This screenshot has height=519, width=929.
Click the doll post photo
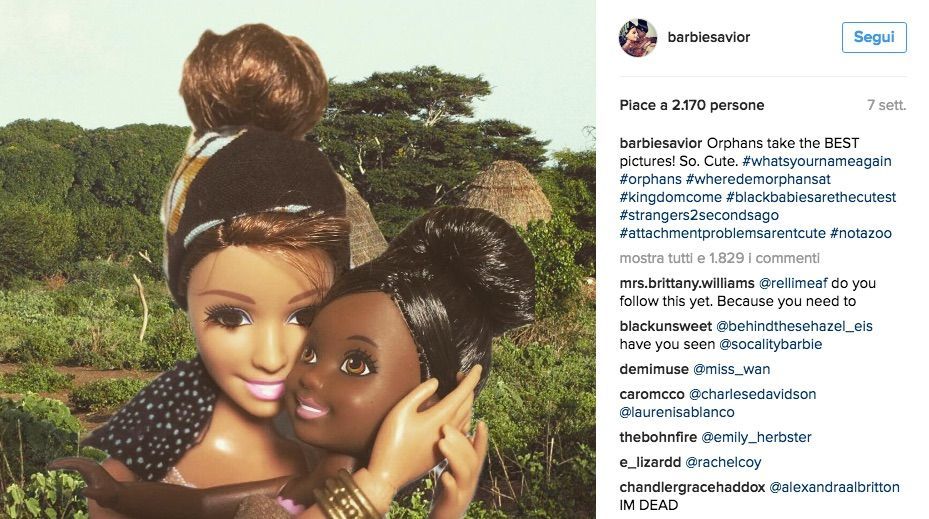click(x=297, y=260)
